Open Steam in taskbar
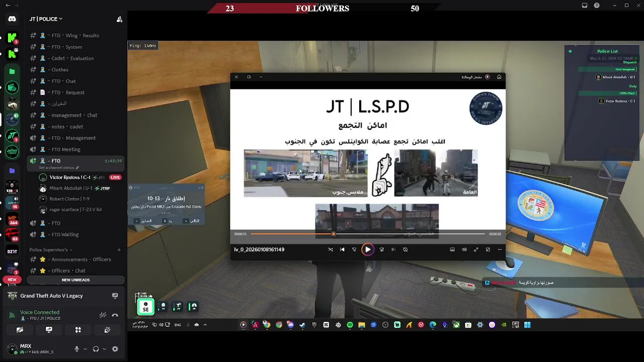Image resolution: width=644 pixels, height=362 pixels. coord(302,325)
